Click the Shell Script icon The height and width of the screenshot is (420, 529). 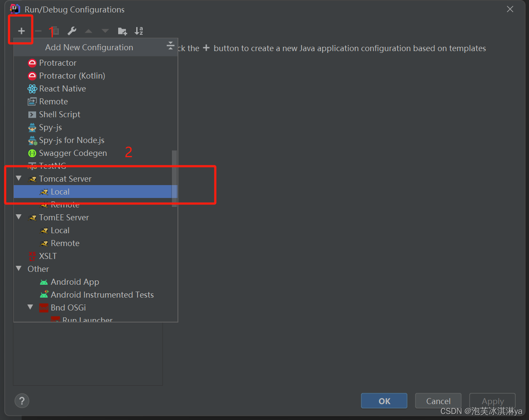tap(32, 115)
